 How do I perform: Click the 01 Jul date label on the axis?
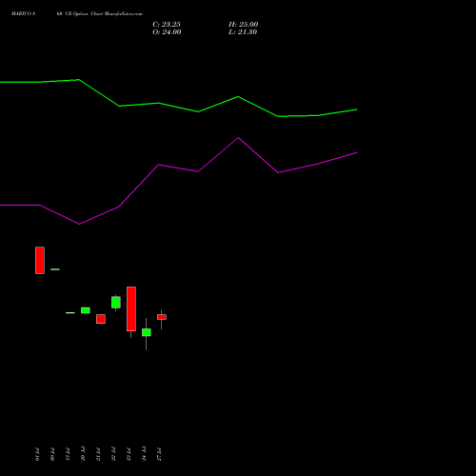(x=37, y=454)
